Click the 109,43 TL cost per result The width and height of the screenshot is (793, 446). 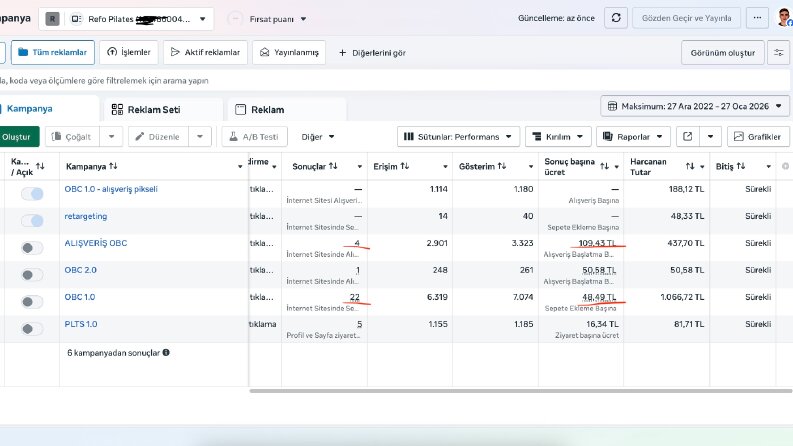[597, 243]
